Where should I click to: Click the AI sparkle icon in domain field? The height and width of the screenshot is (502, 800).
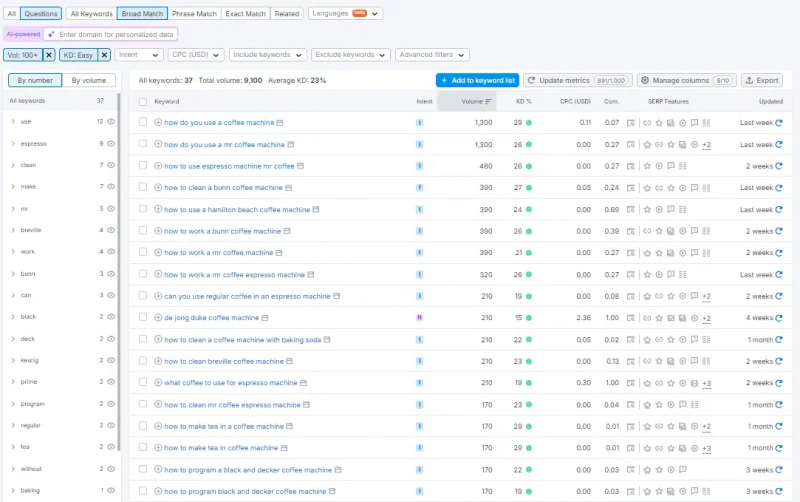[x=51, y=34]
